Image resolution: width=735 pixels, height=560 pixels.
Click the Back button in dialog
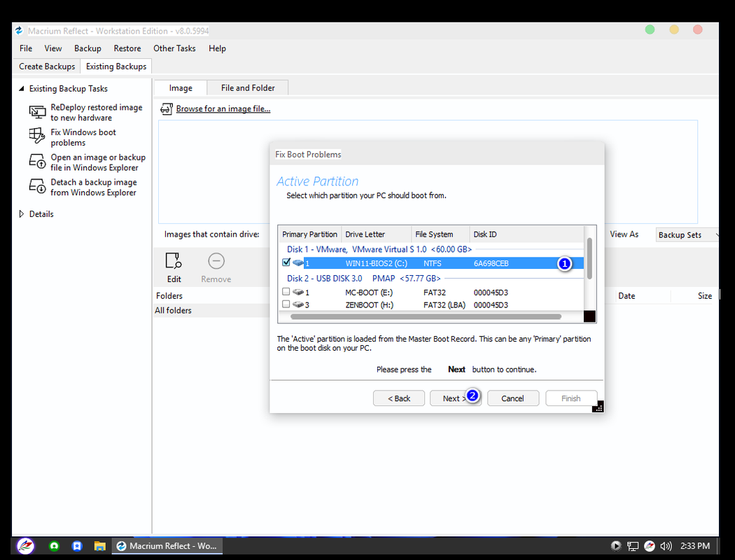tap(399, 398)
